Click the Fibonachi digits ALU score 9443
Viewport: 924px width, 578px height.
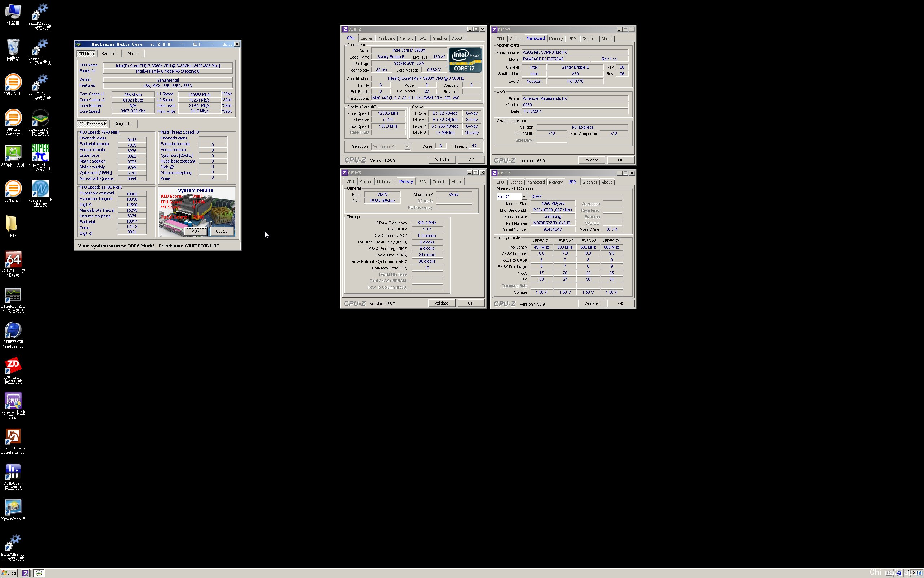132,139
